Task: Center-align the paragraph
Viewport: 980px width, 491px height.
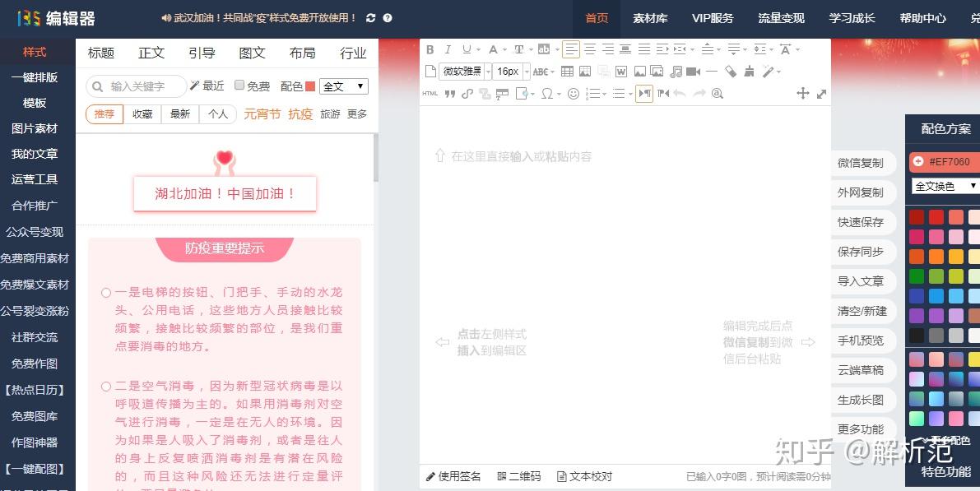Action: tap(590, 49)
